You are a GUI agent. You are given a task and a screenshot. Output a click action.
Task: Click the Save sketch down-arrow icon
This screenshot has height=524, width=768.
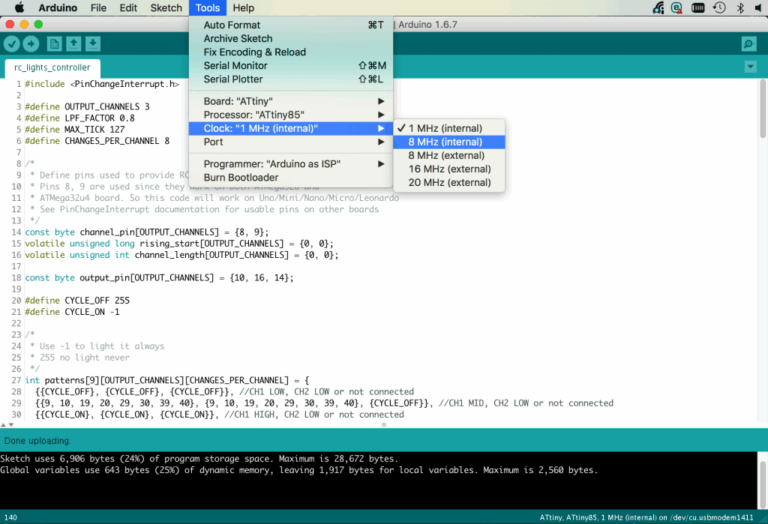point(93,44)
